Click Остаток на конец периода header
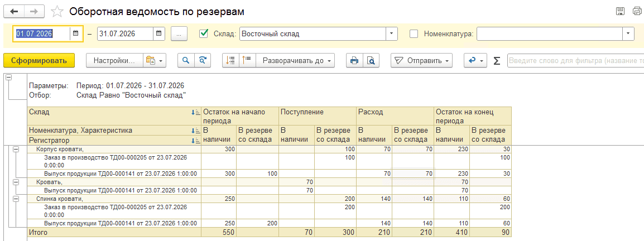This screenshot has width=644, height=241. (473, 116)
